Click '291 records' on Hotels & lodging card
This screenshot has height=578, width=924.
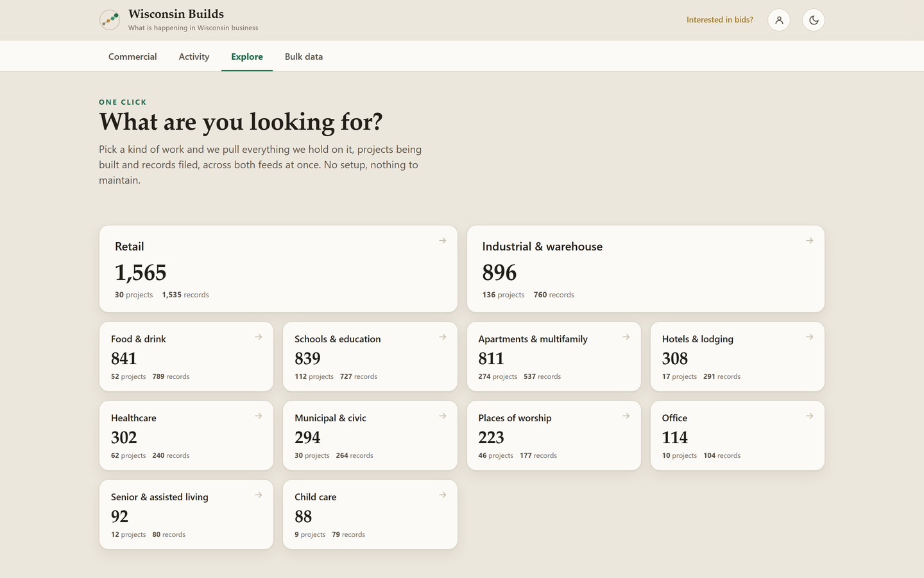722,376
